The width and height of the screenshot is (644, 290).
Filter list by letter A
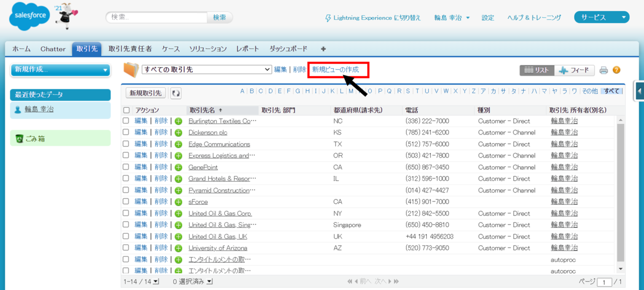(243, 91)
